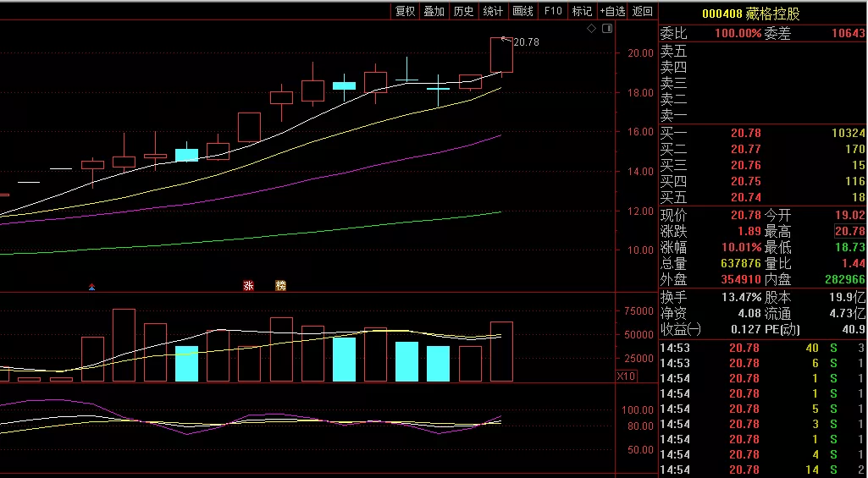The height and width of the screenshot is (478, 868).
Task: Select the 买二 row at 20.77
Action: 763,150
